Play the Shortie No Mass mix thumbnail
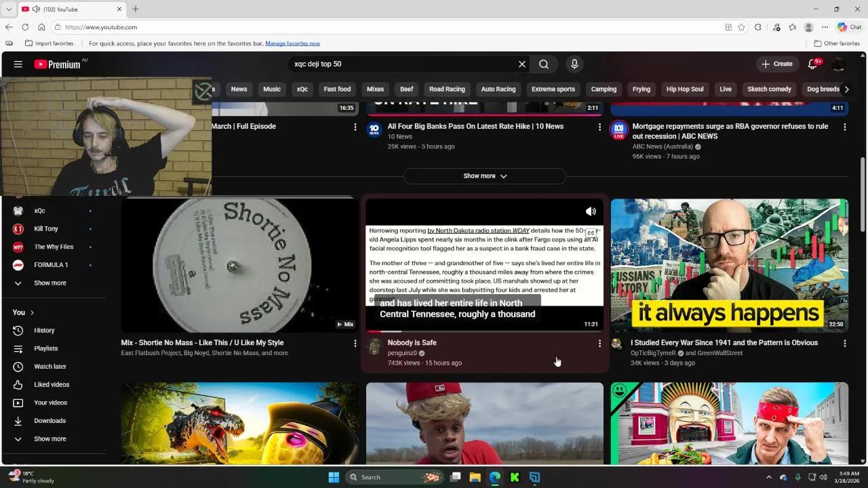Viewport: 868px width, 488px height. (x=240, y=266)
